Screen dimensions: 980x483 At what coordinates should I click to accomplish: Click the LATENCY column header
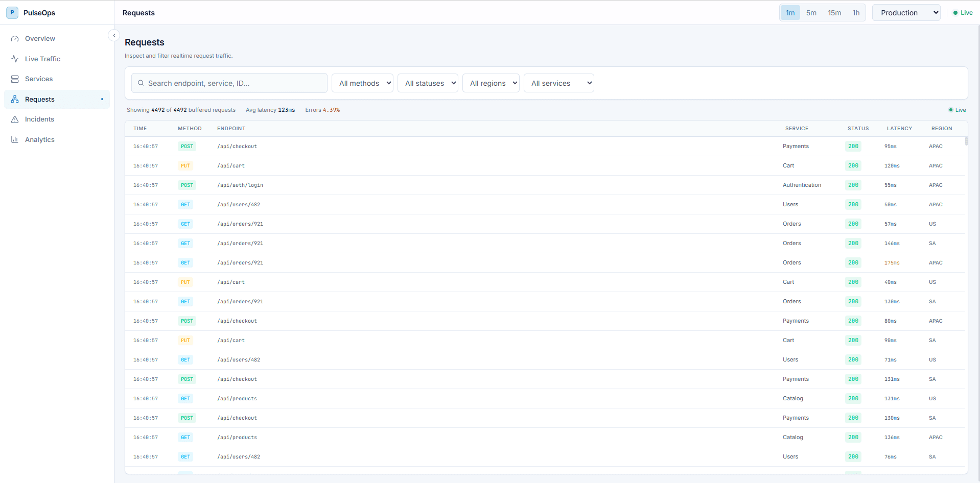pos(899,129)
